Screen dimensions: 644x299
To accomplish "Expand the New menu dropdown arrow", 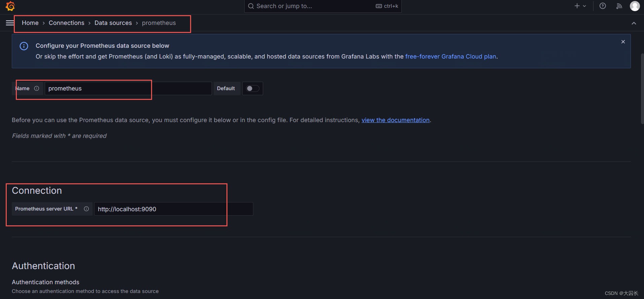I will (x=584, y=6).
